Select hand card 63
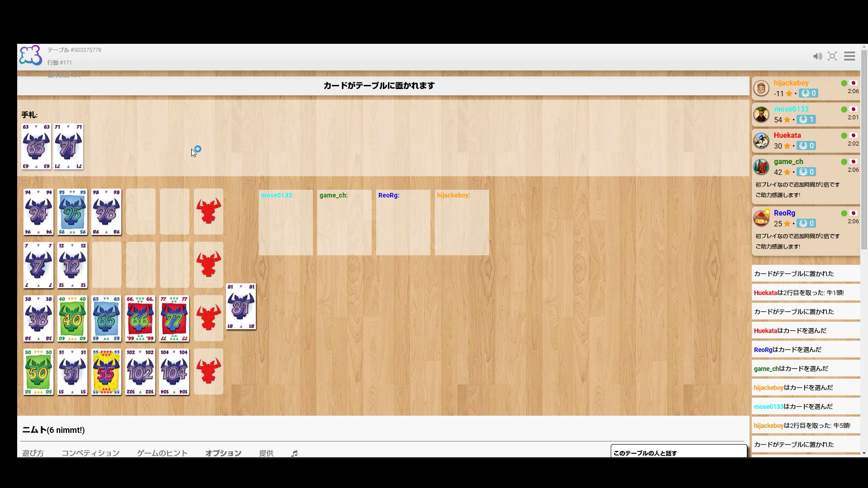 37,147
